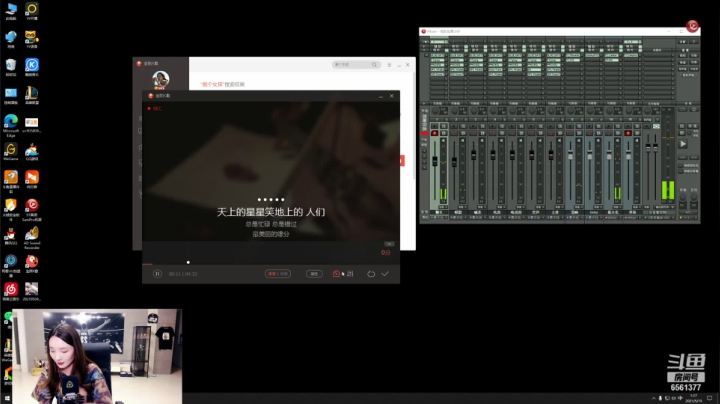
Task: Open the camera icon in karaoke recorder
Action: [x=336, y=274]
